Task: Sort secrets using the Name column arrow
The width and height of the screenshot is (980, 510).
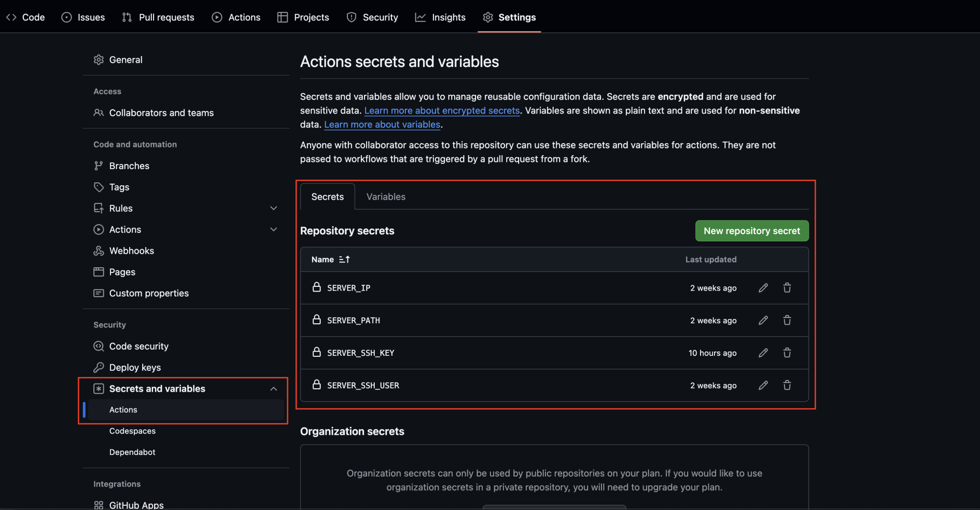Action: (x=344, y=259)
